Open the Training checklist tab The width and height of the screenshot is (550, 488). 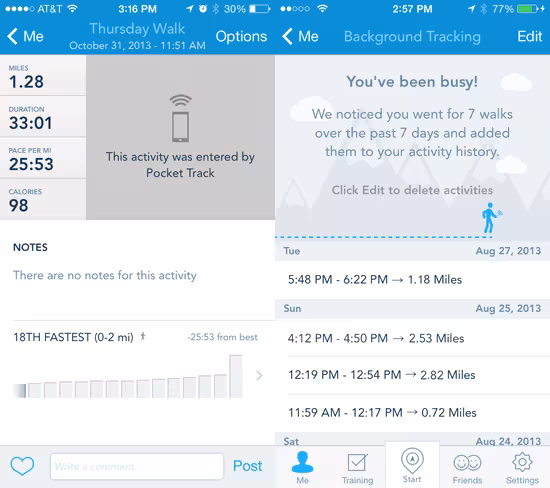coord(357,469)
